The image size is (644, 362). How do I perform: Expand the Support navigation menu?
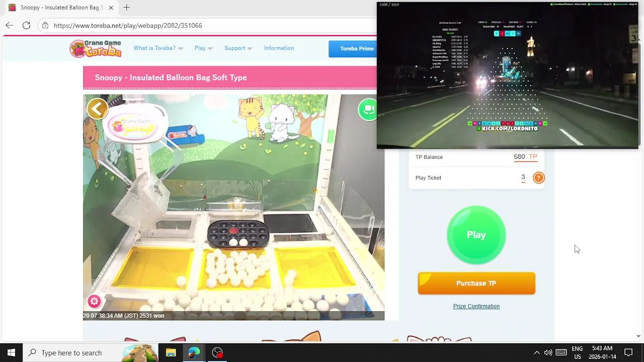point(238,48)
